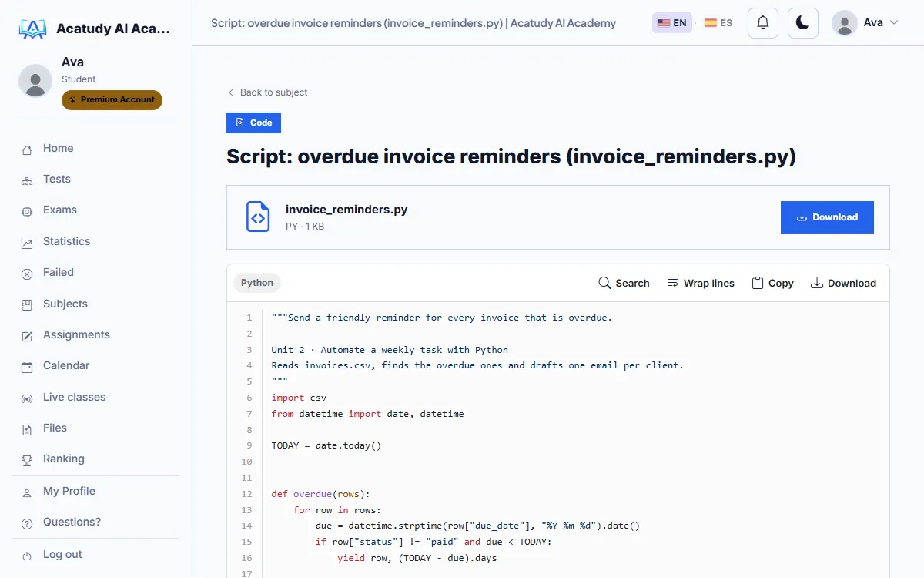Click Ava's sidebar avatar picture
Image resolution: width=924 pixels, height=578 pixels.
pyautogui.click(x=35, y=80)
